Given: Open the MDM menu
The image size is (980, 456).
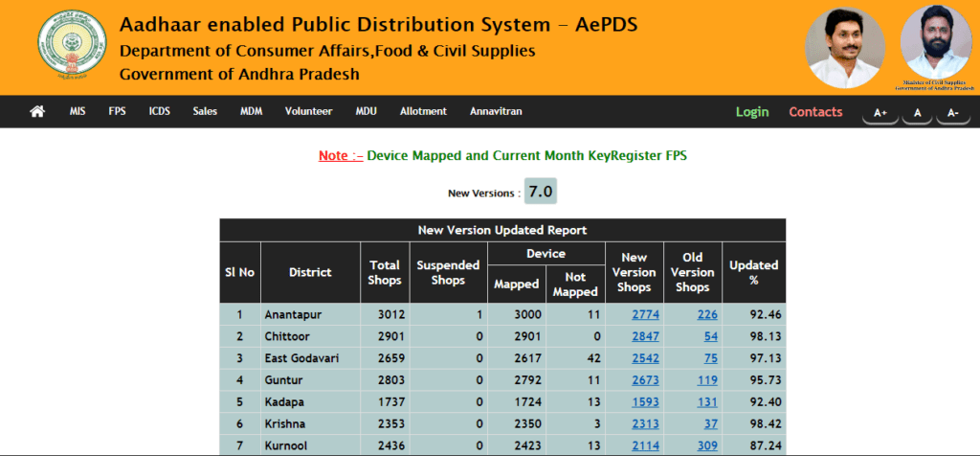Looking at the screenshot, I should click(252, 111).
